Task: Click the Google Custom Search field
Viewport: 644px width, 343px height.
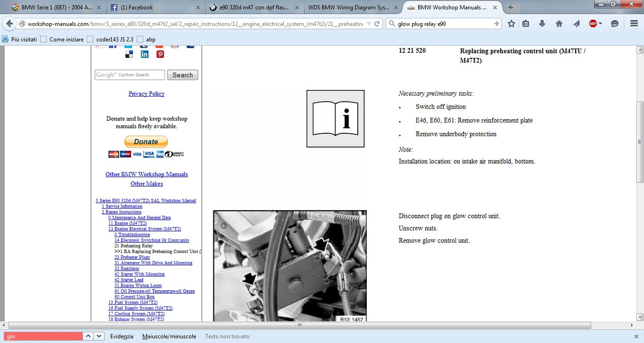Action: click(130, 75)
